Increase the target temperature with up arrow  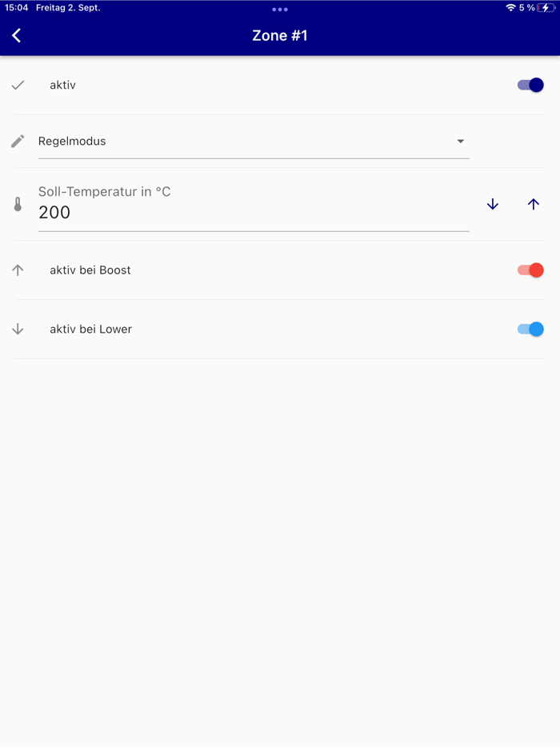pyautogui.click(x=534, y=205)
